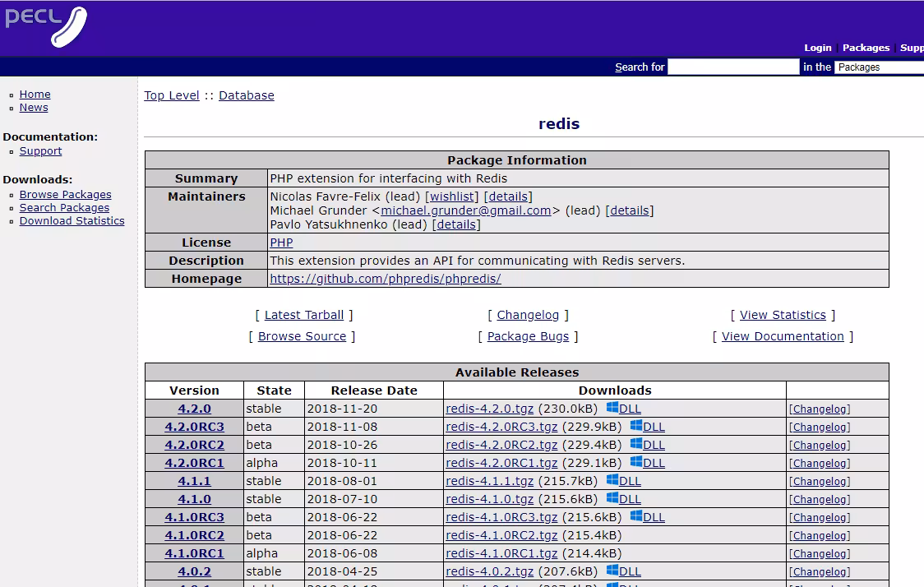Viewport: 924px width, 587px height.
Task: Download redis-4.1.0RC2.tgz
Action: pyautogui.click(x=501, y=535)
